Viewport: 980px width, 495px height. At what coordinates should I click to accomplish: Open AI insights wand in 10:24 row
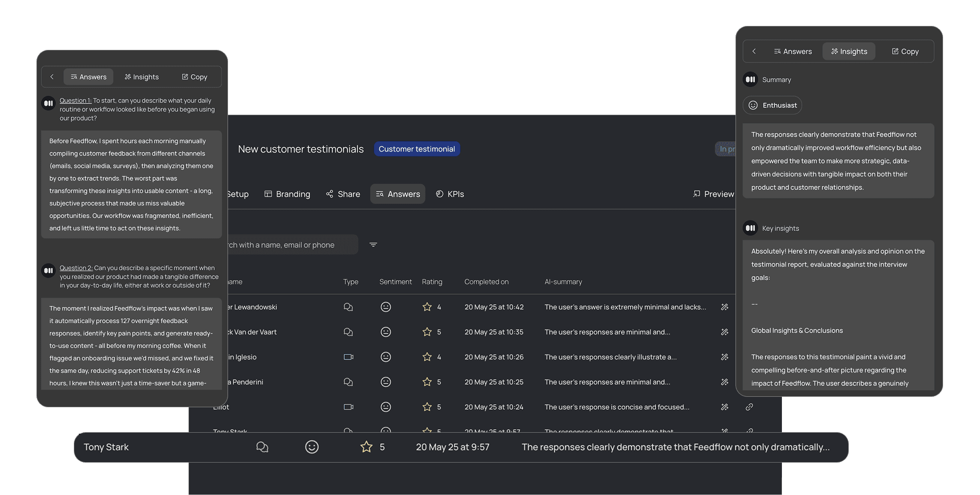pyautogui.click(x=725, y=407)
